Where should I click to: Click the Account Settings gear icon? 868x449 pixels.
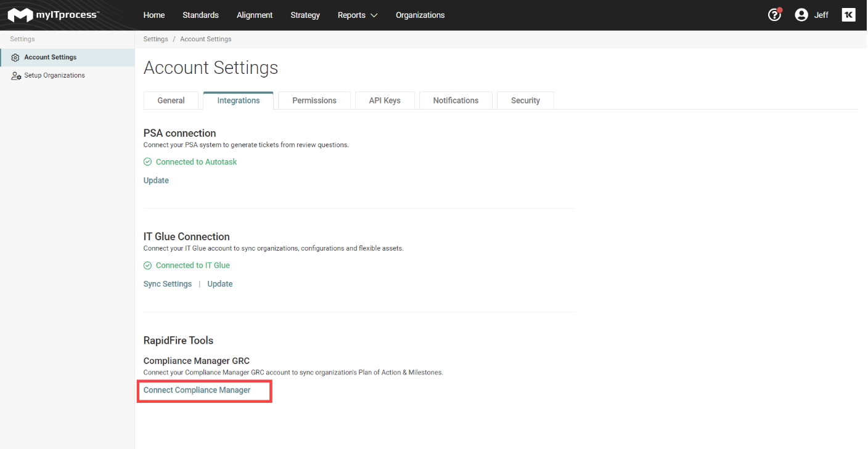15,57
